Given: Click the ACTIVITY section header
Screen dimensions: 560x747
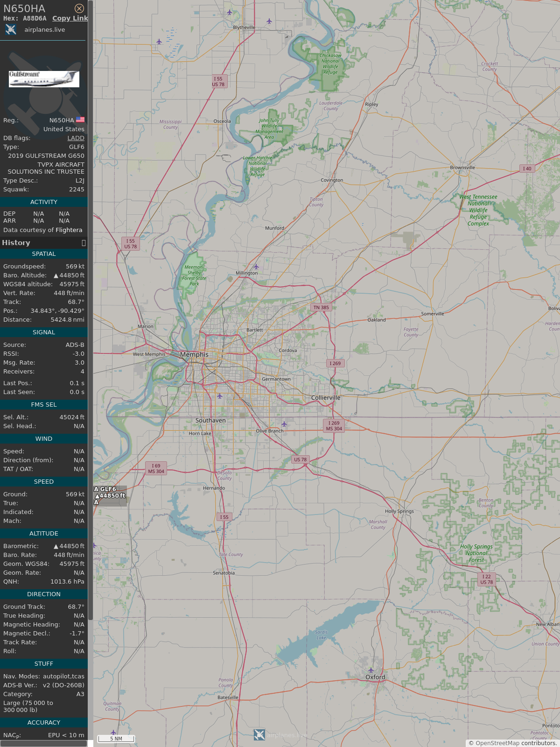Looking at the screenshot, I should [44, 202].
